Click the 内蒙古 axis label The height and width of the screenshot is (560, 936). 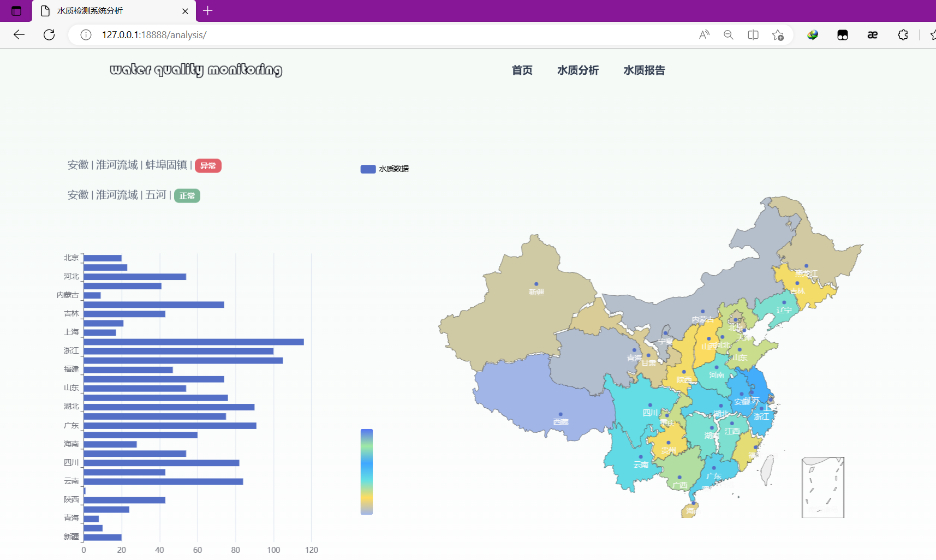[68, 295]
